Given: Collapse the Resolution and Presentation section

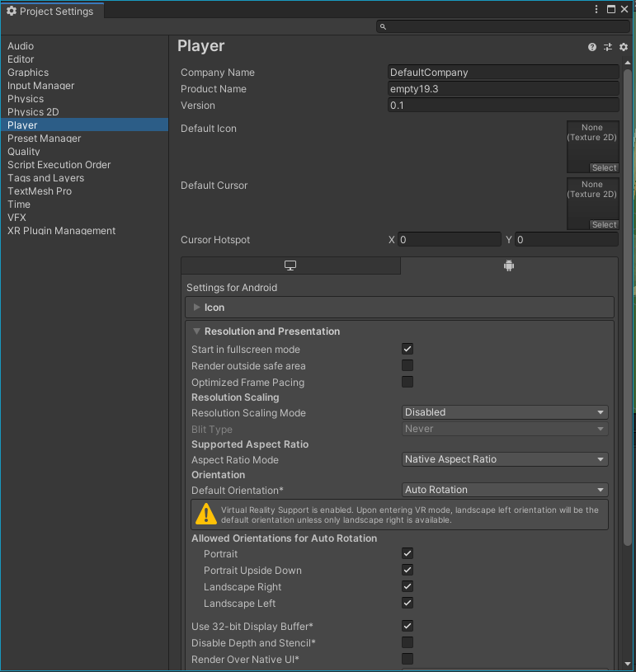Looking at the screenshot, I should pyautogui.click(x=196, y=331).
